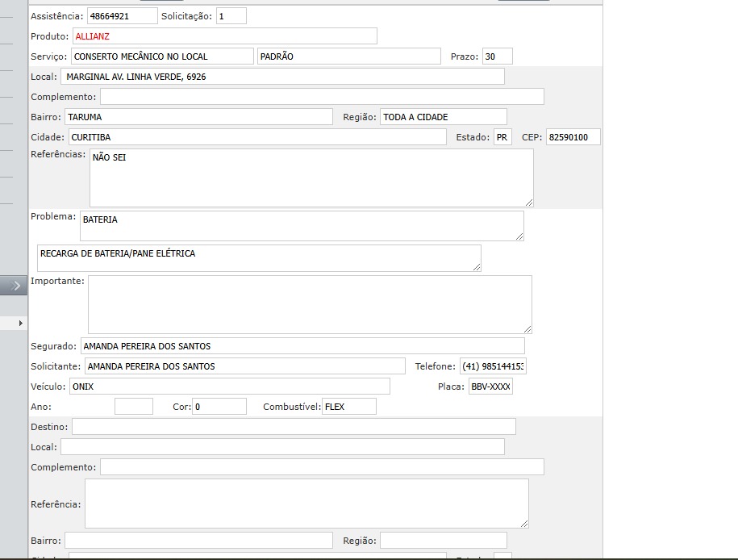Image resolution: width=738 pixels, height=560 pixels.
Task: Click the Região field TODA A CIDADE
Action: (443, 117)
